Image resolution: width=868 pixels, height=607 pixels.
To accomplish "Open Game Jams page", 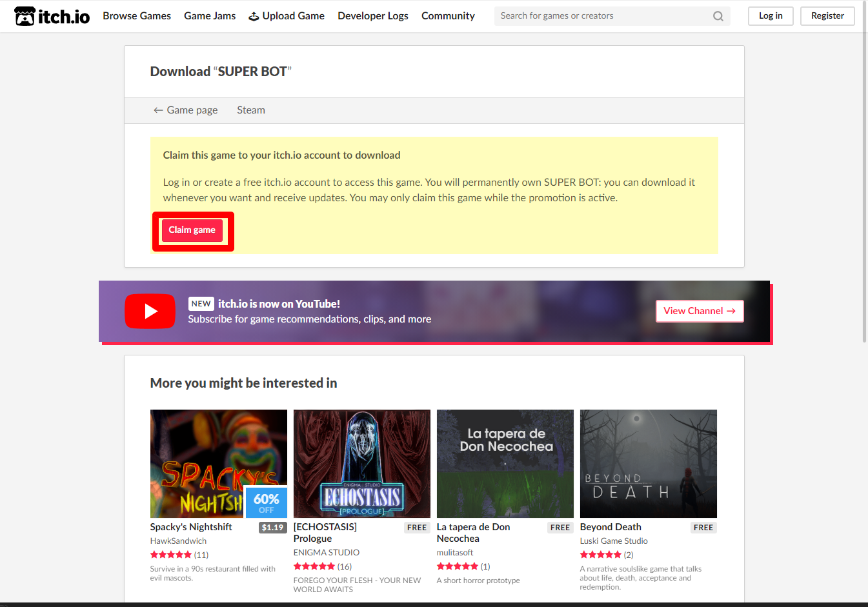I will pyautogui.click(x=210, y=16).
